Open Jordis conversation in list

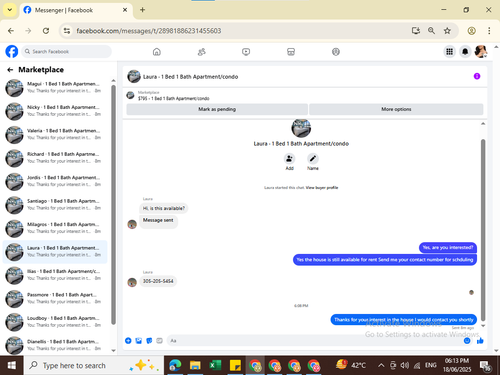55,181
